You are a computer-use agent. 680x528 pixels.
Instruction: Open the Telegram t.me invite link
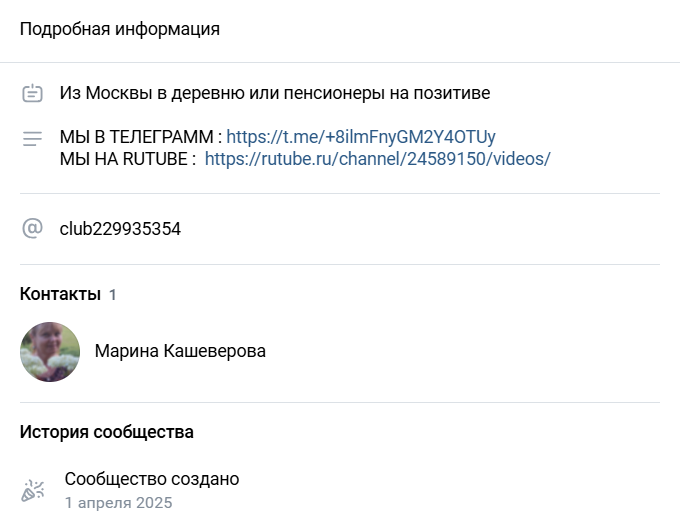click(361, 136)
